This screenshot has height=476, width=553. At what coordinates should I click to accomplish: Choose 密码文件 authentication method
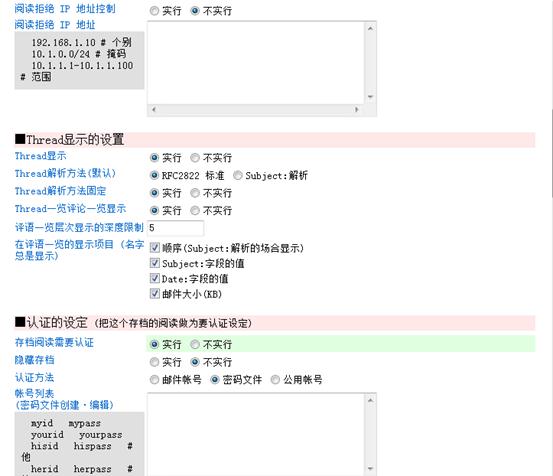pyautogui.click(x=215, y=380)
